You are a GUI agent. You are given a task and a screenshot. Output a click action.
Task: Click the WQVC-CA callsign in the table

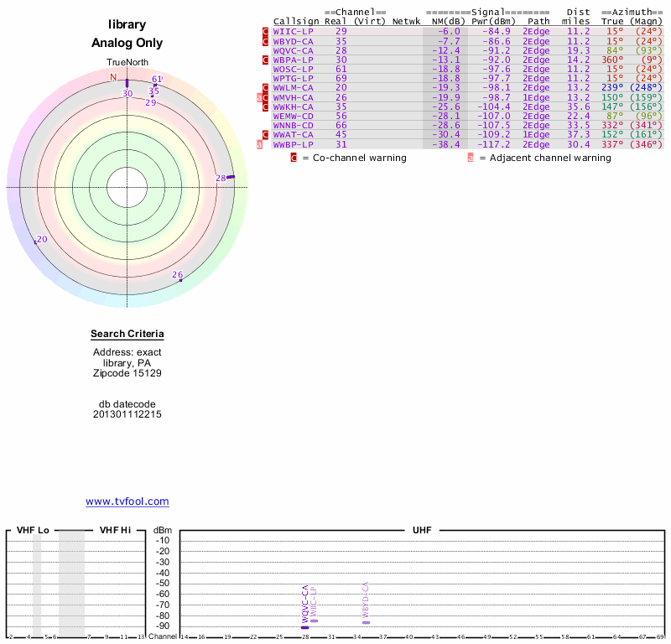pyautogui.click(x=293, y=50)
